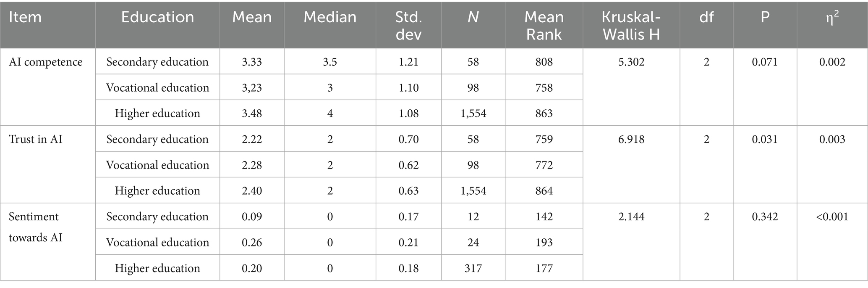Click the Std. dev column header
The height and width of the screenshot is (288, 868).
tap(408, 25)
